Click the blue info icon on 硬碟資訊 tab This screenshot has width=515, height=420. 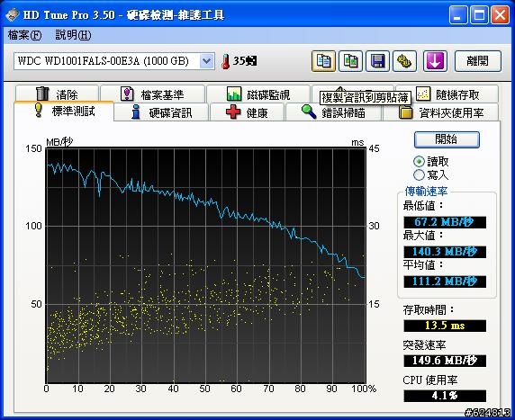136,112
